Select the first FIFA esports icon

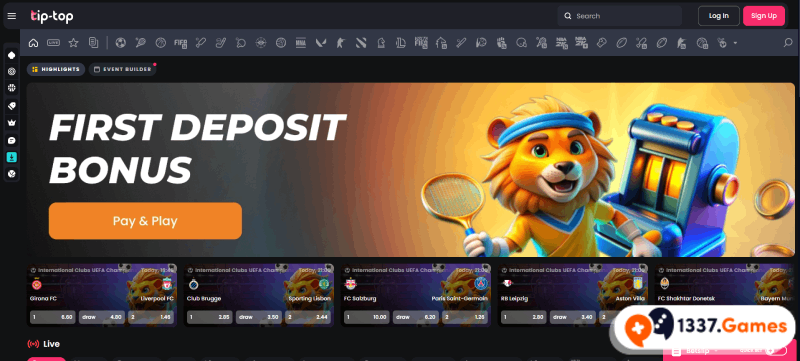[x=181, y=43]
